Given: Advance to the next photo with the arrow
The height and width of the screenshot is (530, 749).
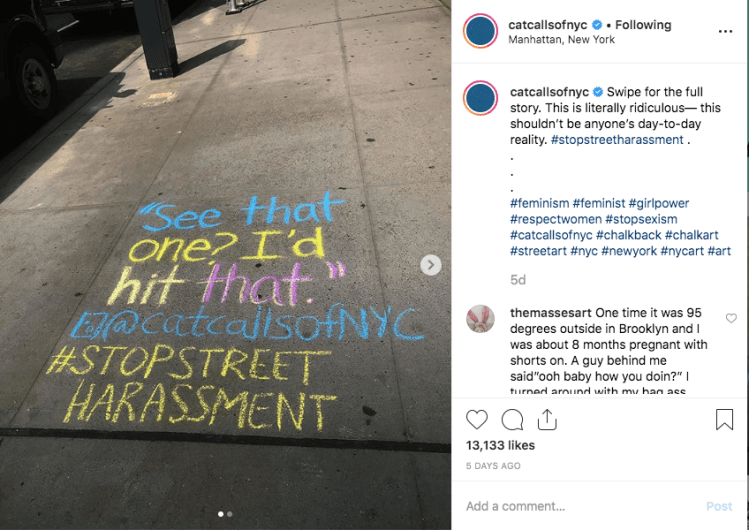Looking at the screenshot, I should pyautogui.click(x=430, y=265).
